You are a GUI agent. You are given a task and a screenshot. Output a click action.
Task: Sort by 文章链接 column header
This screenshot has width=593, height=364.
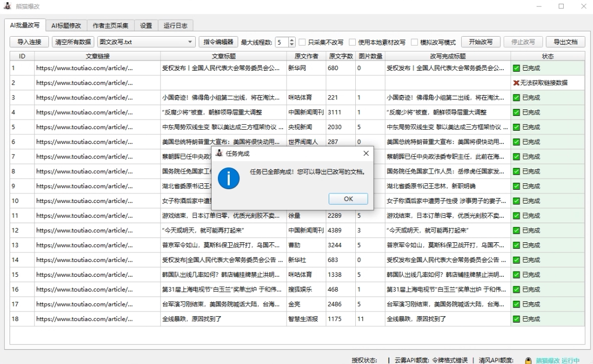(97, 56)
